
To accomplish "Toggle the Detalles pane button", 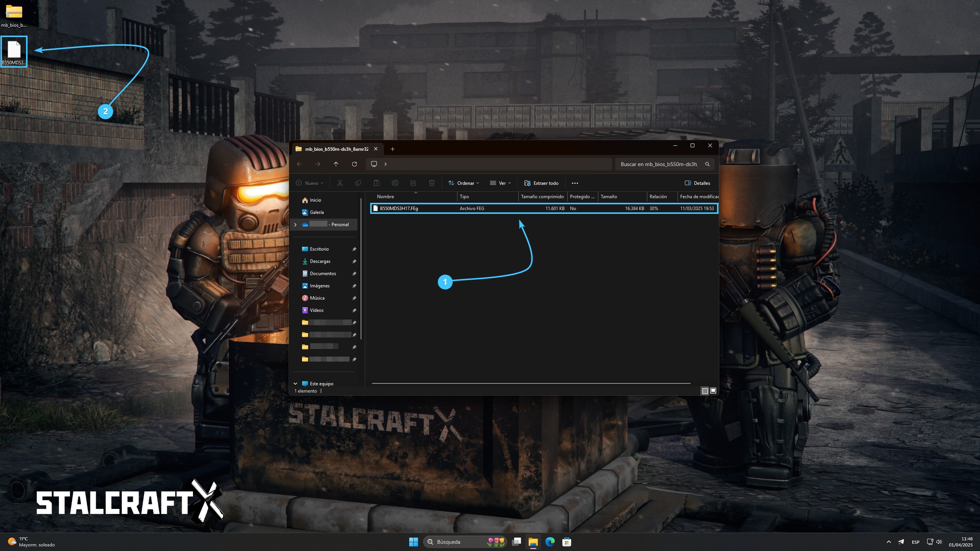I will 697,183.
